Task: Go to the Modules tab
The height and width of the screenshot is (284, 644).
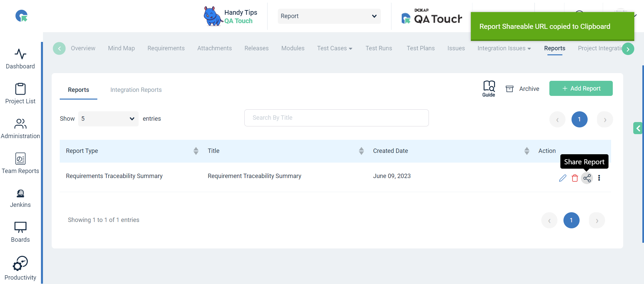Action: [293, 48]
